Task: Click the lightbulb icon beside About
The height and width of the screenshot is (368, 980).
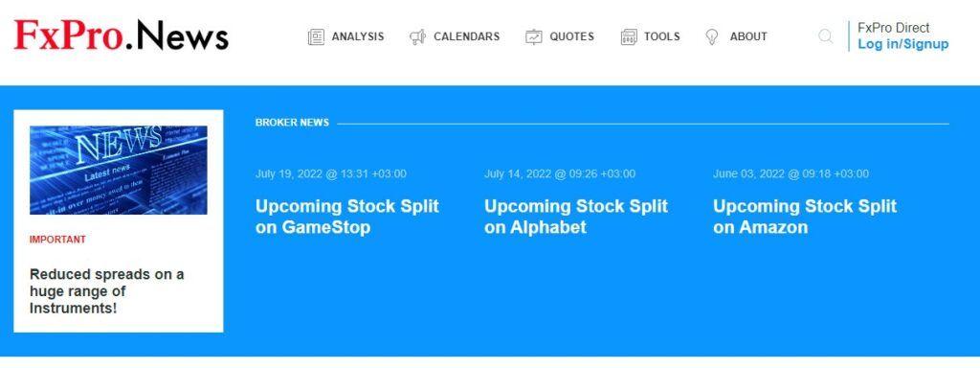Action: [712, 37]
